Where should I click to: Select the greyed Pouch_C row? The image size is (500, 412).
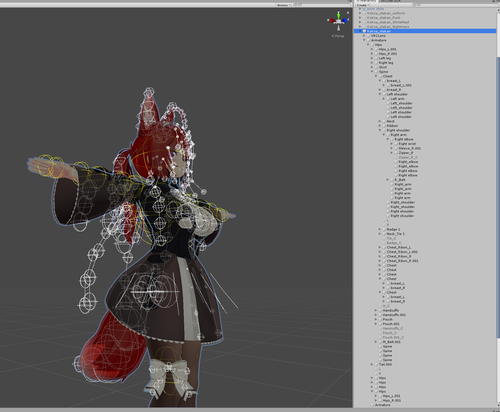[x=425, y=333]
